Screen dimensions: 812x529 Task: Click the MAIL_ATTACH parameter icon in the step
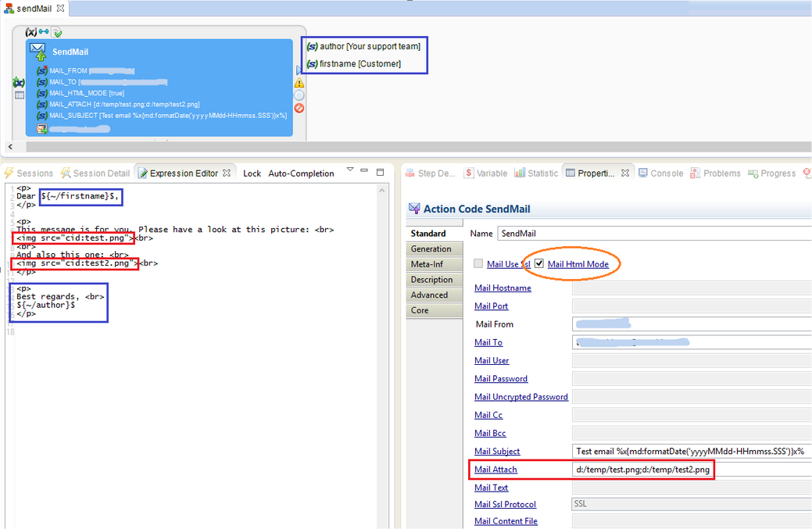[42, 104]
